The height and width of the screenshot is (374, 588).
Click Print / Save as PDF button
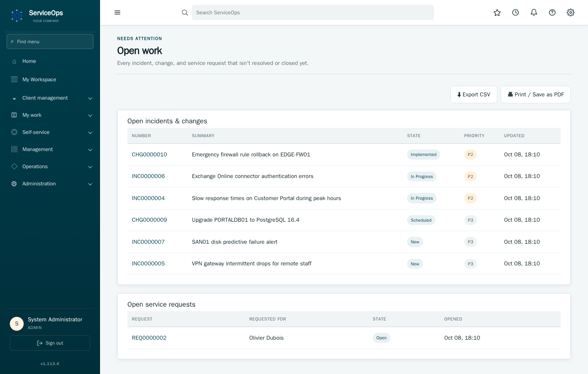pos(536,94)
